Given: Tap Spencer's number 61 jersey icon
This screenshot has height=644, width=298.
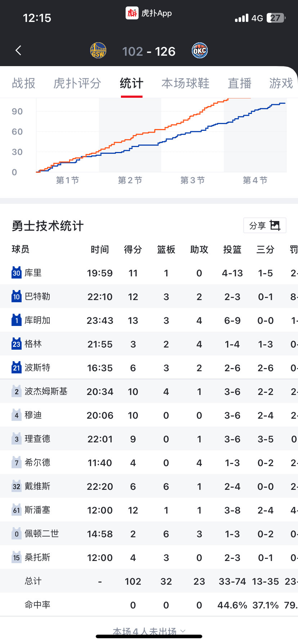Looking at the screenshot, I should point(17,510).
